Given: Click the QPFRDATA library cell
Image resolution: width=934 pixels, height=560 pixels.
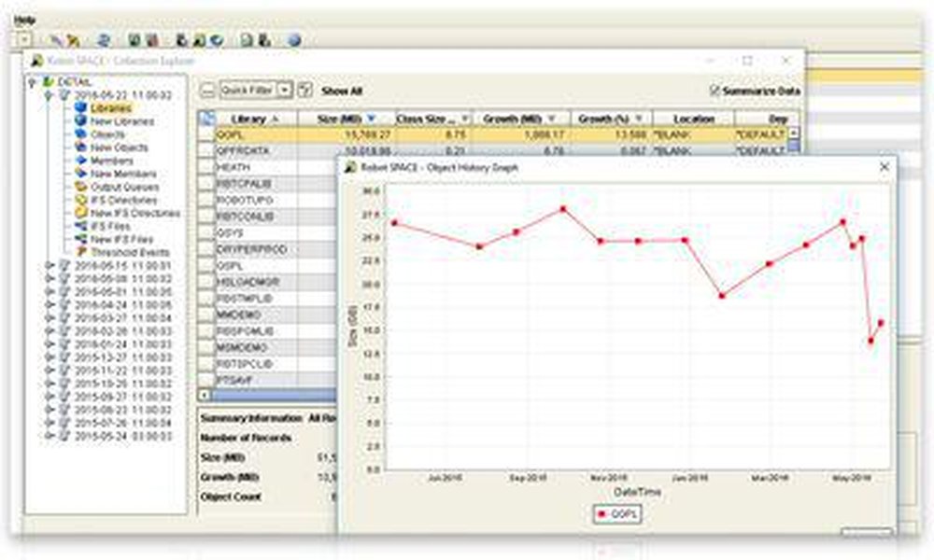Looking at the screenshot, I should pos(256,151).
